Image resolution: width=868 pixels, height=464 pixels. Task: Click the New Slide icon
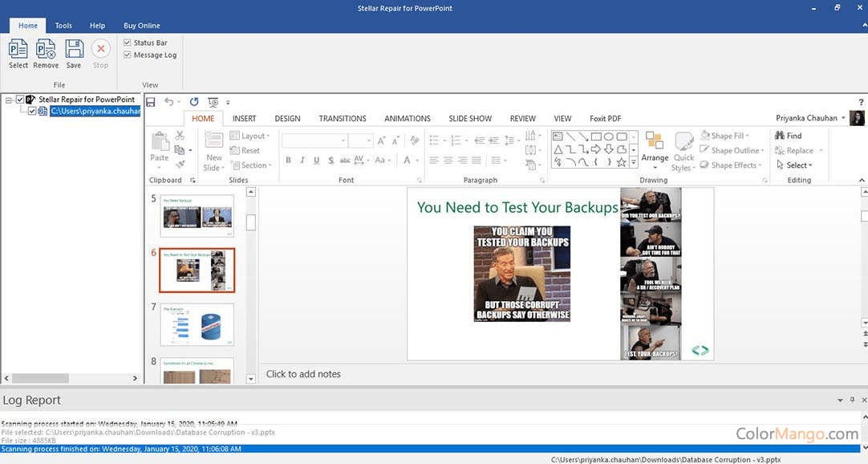(x=214, y=144)
